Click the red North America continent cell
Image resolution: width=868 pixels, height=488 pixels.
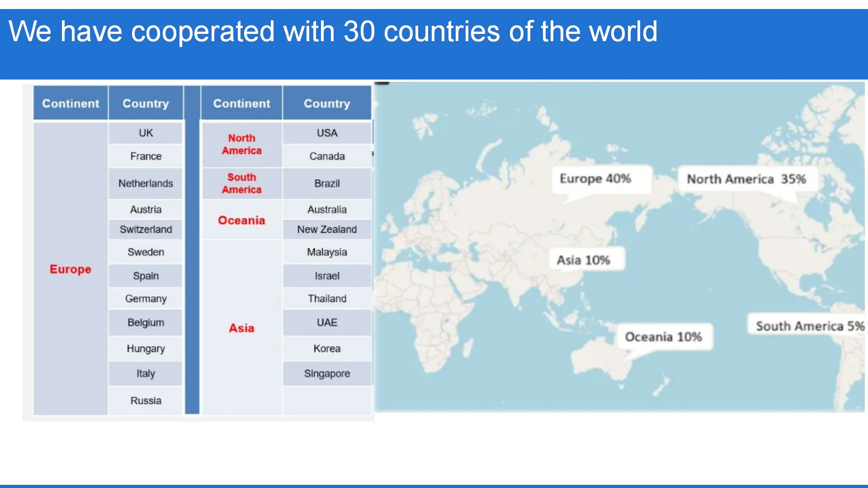(241, 145)
